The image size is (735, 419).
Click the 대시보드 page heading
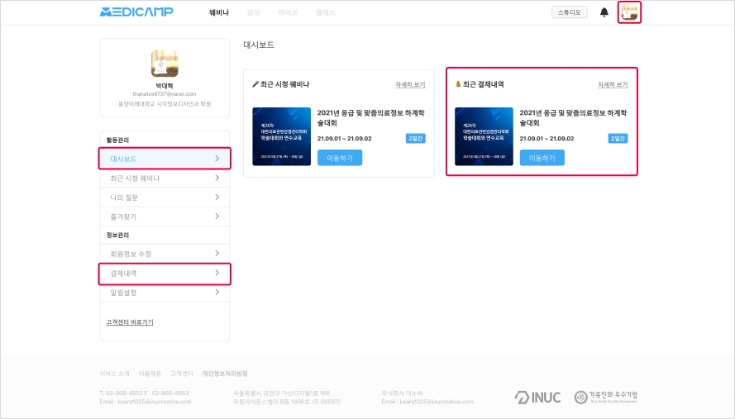pyautogui.click(x=259, y=45)
